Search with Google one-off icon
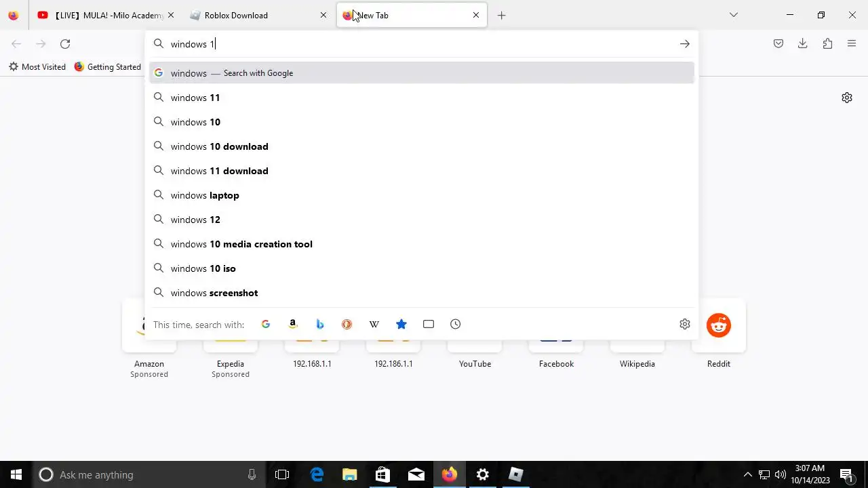Screen dimensions: 868x488 (x=266, y=324)
